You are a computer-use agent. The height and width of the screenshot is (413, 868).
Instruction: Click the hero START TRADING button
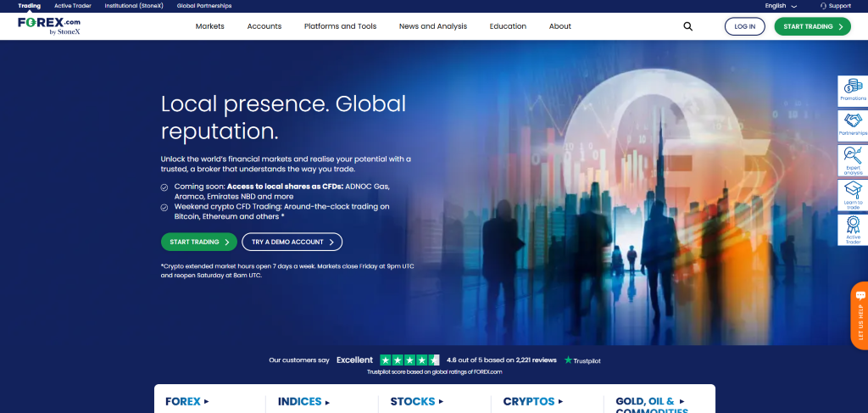coord(198,242)
